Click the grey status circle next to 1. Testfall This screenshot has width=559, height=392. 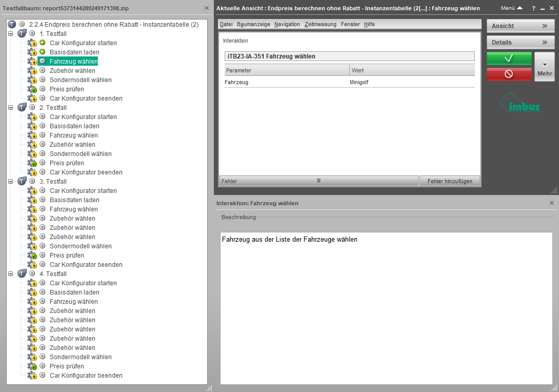[x=32, y=34]
